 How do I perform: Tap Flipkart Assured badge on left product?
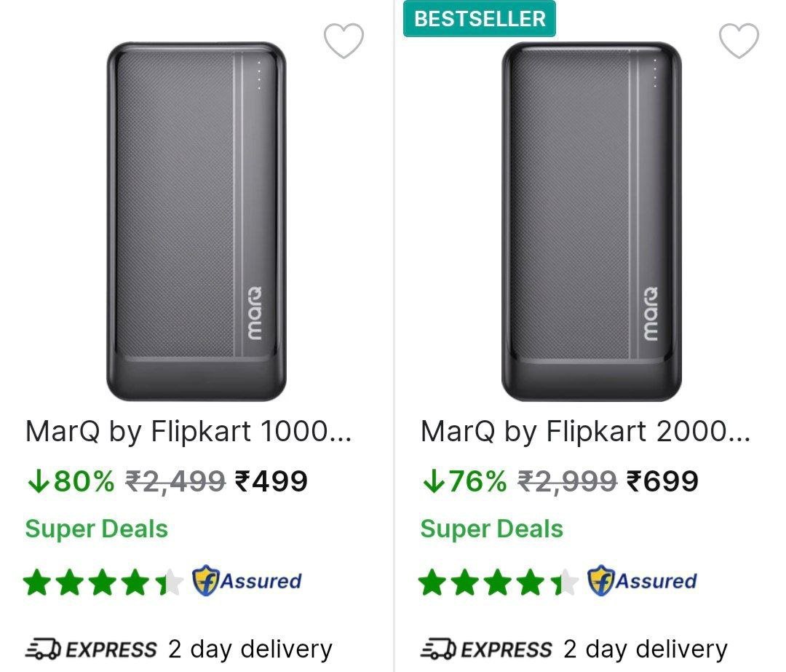pyautogui.click(x=247, y=581)
